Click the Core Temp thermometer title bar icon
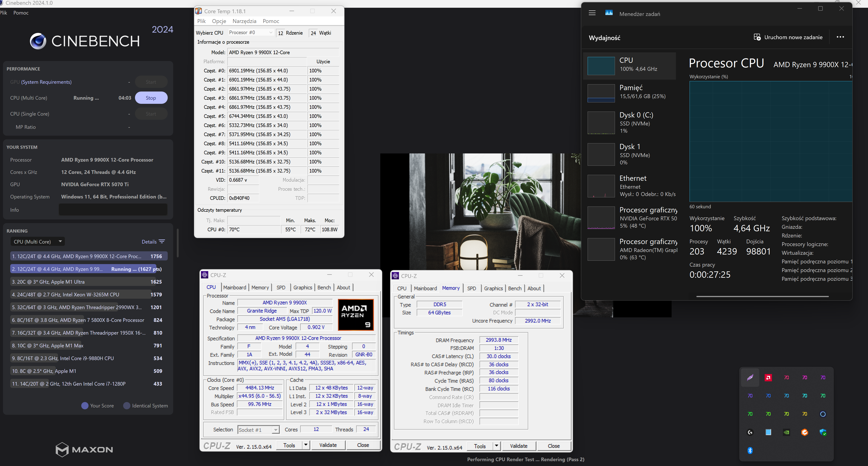868x466 pixels. (199, 11)
